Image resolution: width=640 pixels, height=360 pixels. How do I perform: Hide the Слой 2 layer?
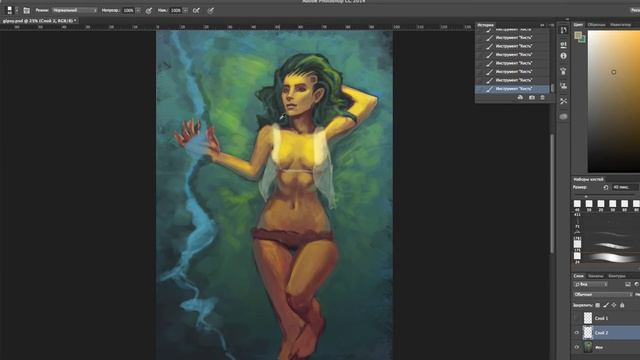(x=577, y=333)
